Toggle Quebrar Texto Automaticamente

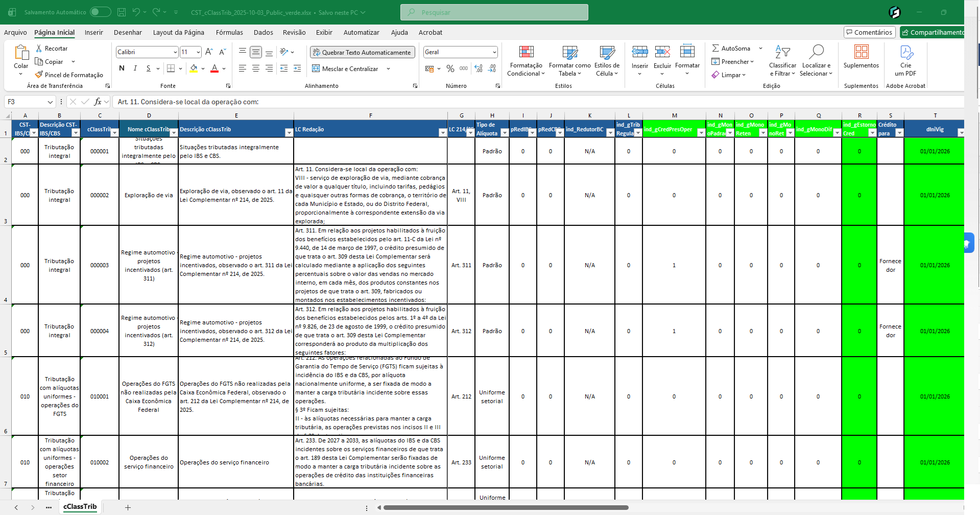pos(362,53)
